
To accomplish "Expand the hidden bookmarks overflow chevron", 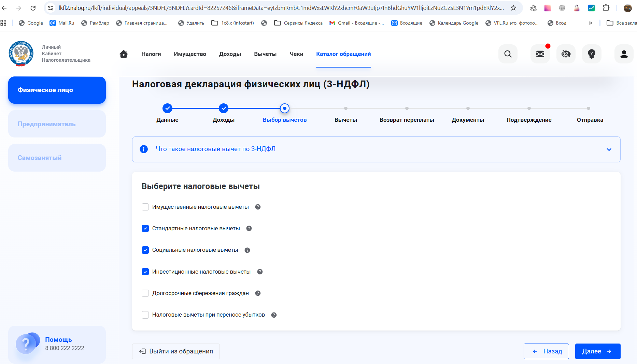I will click(x=590, y=23).
